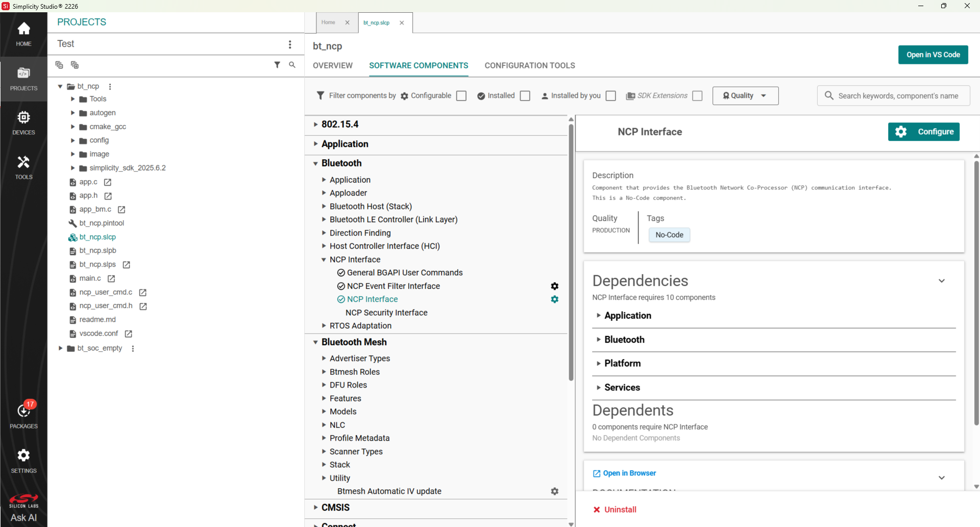
Task: Check the Installed filter checkbox
Action: [x=525, y=96]
